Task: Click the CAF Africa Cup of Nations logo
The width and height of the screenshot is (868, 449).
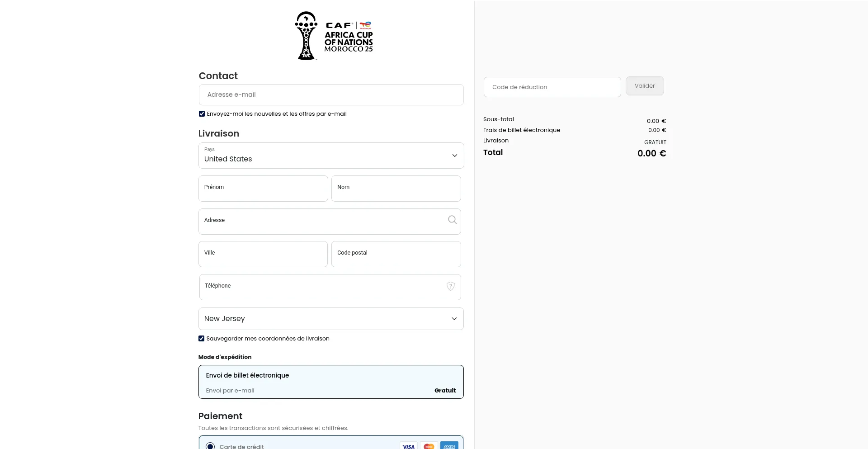Action: point(334,36)
